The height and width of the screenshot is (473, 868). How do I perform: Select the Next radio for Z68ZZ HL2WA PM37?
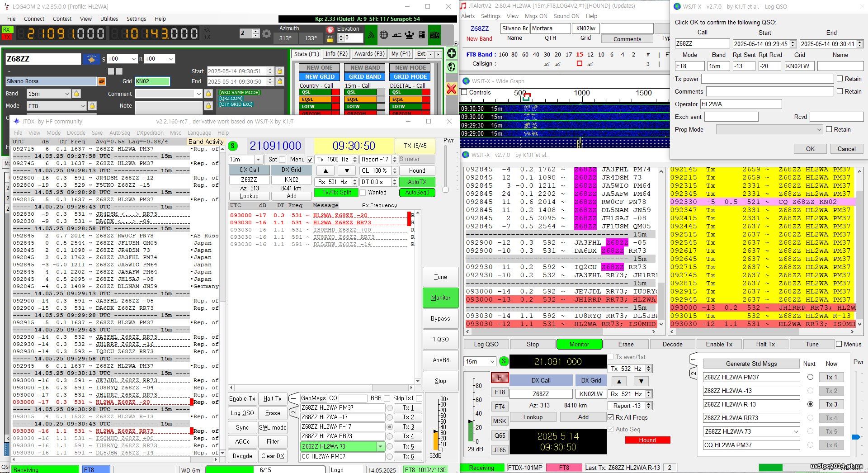point(810,377)
